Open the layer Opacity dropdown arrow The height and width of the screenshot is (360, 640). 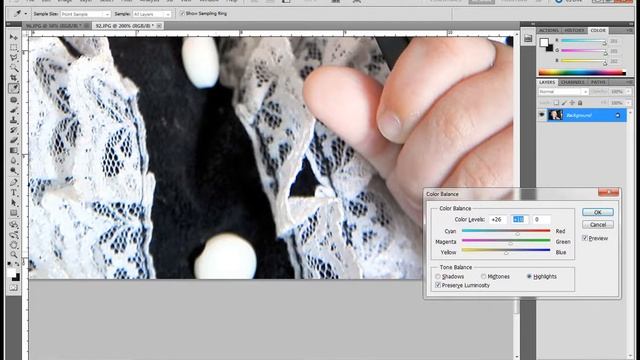(628, 92)
